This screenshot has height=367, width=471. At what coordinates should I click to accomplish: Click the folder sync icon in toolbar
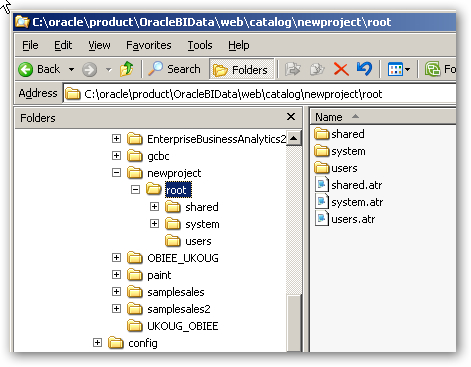tap(432, 69)
